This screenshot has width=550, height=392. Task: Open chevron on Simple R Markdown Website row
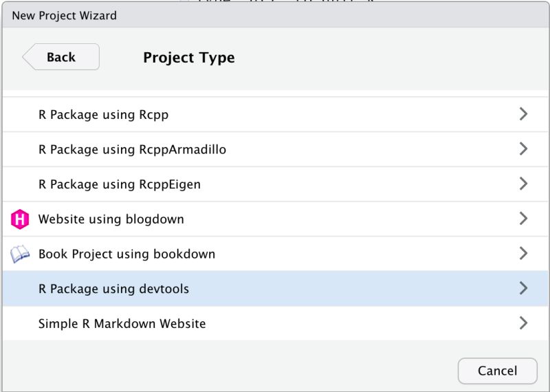(x=523, y=323)
